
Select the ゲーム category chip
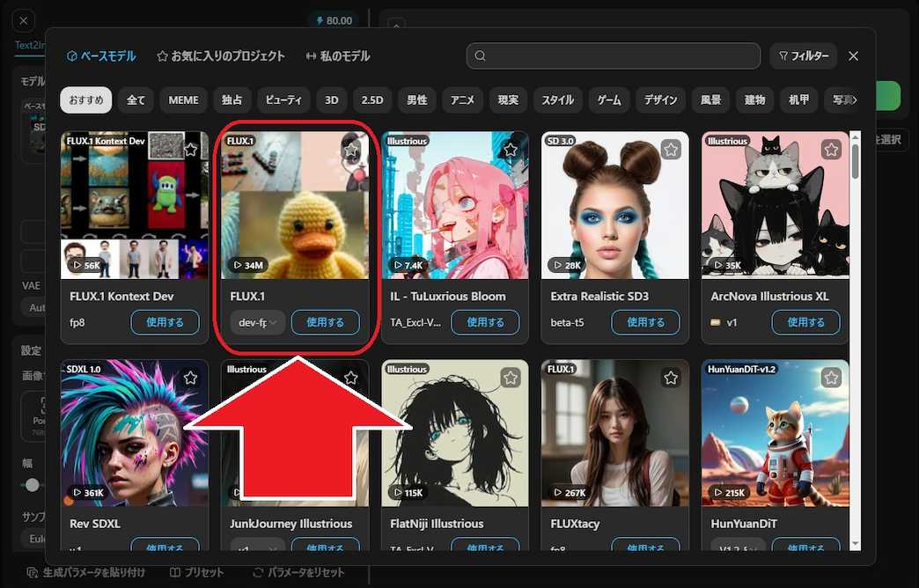(x=609, y=99)
